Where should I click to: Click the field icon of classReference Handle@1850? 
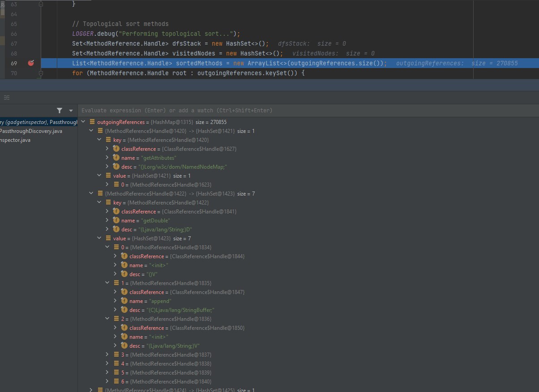coord(124,328)
